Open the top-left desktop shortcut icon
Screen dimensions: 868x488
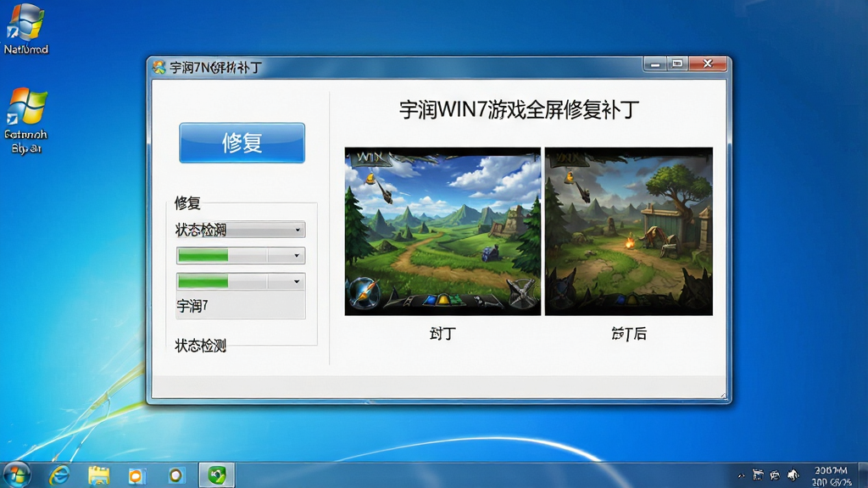point(25,30)
